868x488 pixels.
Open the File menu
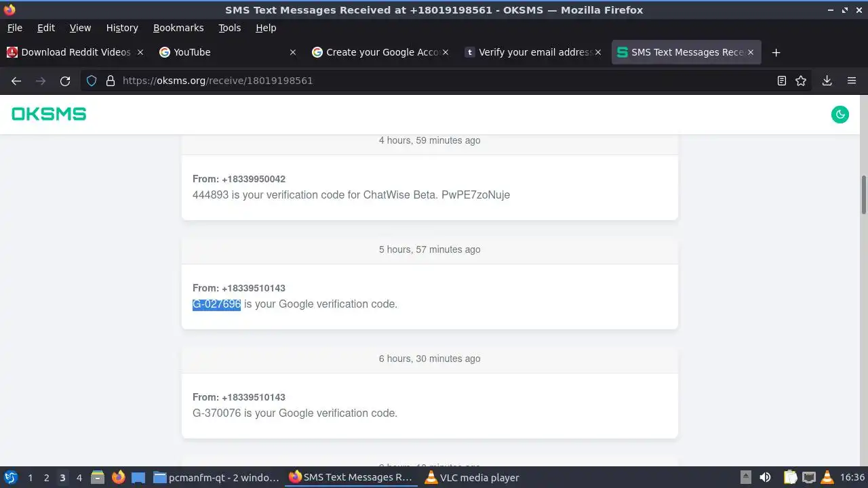(x=14, y=28)
